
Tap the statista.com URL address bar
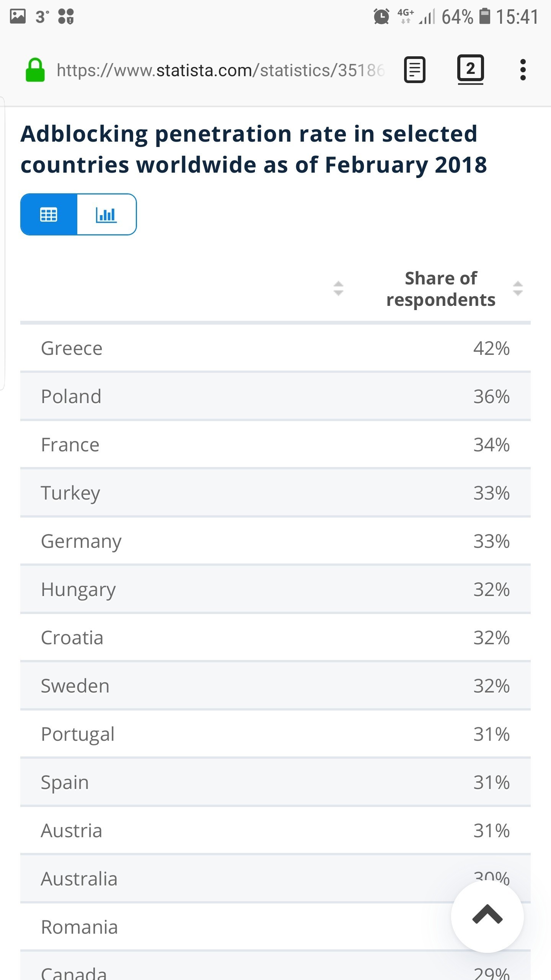pyautogui.click(x=221, y=70)
